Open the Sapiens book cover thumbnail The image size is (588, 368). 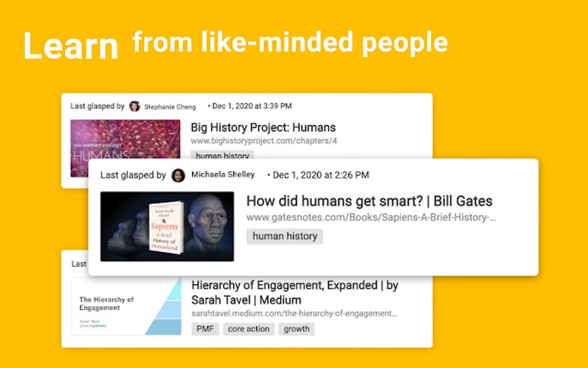167,226
